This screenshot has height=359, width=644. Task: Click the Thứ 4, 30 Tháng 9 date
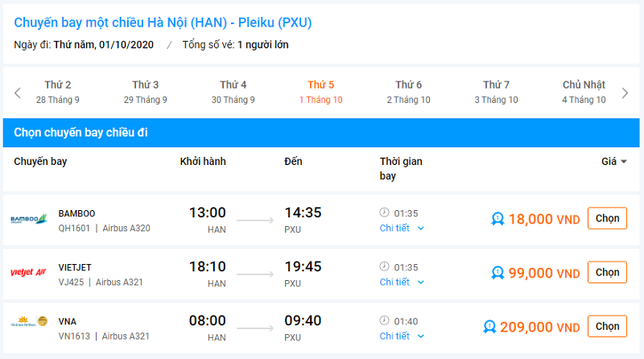pos(233,92)
